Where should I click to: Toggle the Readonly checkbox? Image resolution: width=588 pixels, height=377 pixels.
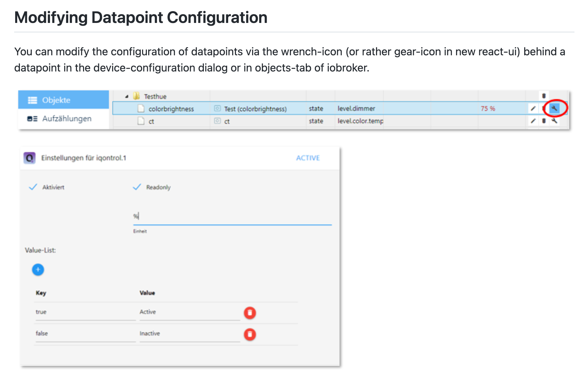coord(137,187)
